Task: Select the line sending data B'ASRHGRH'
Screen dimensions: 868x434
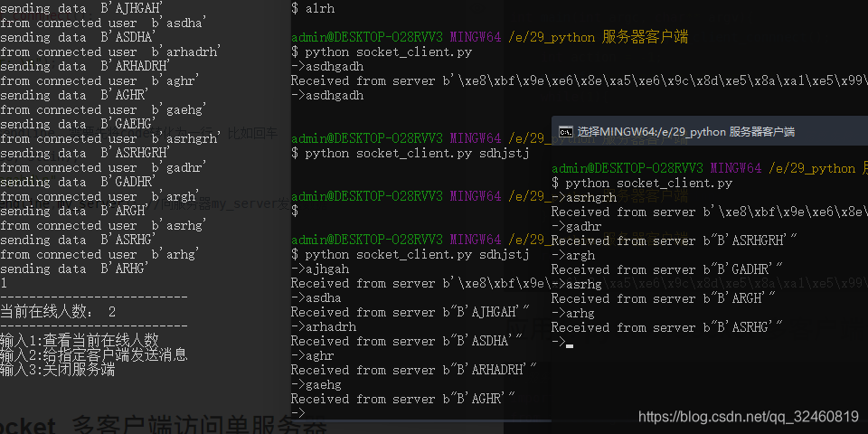Action: pyautogui.click(x=85, y=153)
